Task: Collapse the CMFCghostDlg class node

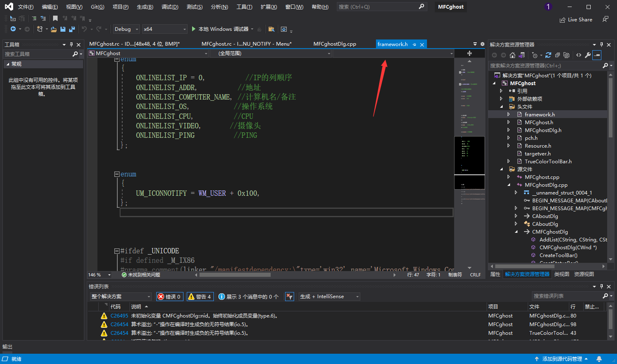Action: tap(516, 232)
